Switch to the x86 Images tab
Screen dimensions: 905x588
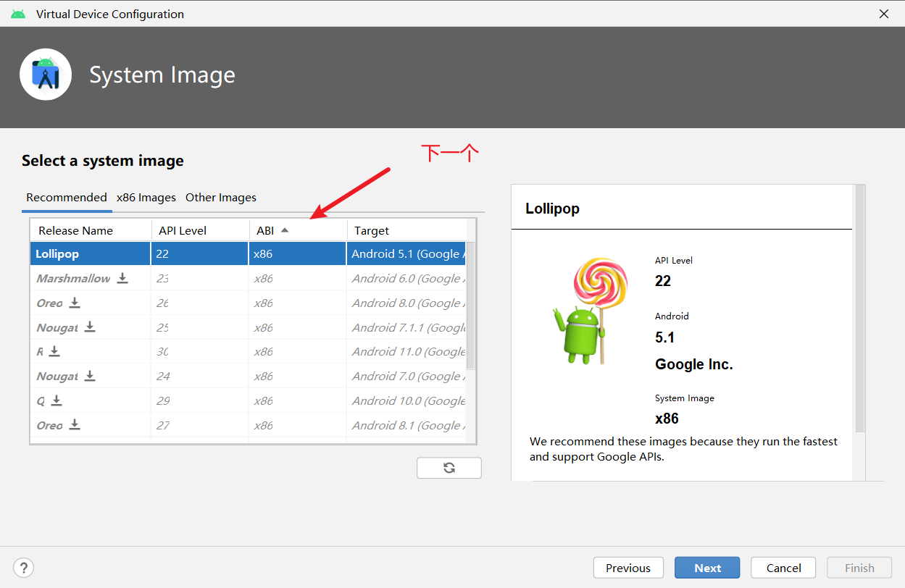pyautogui.click(x=146, y=198)
